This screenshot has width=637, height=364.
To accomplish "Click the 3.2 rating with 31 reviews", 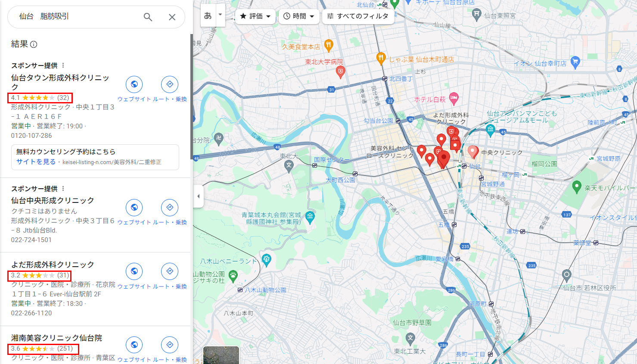I will 40,275.
